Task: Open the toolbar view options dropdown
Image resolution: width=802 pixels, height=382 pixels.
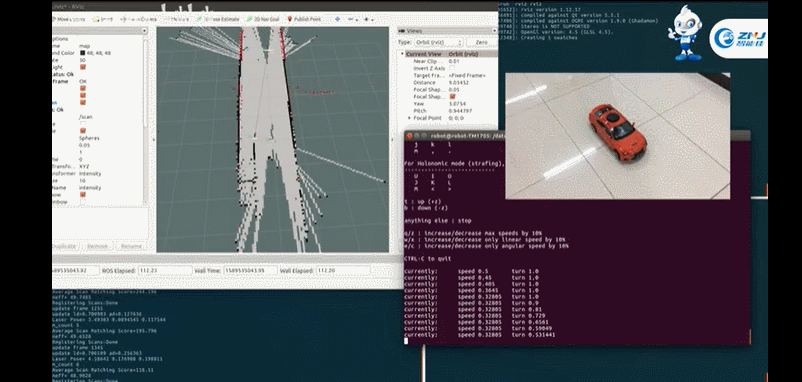Action: coord(368,19)
